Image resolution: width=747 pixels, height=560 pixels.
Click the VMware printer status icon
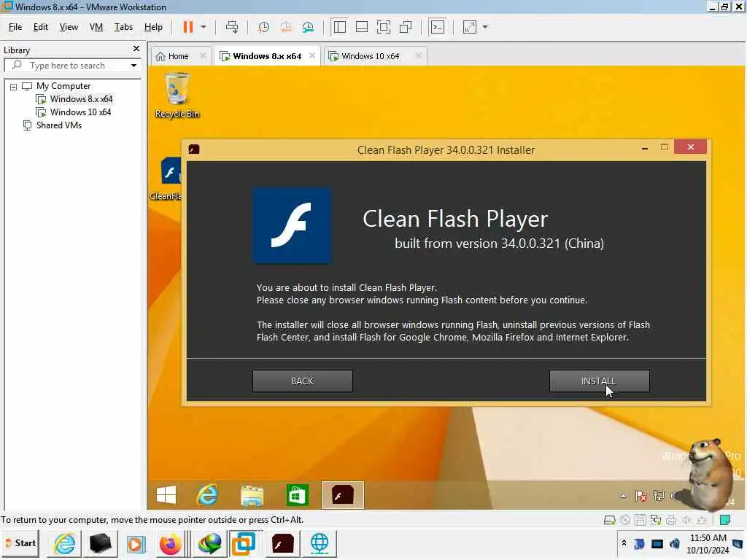(671, 520)
